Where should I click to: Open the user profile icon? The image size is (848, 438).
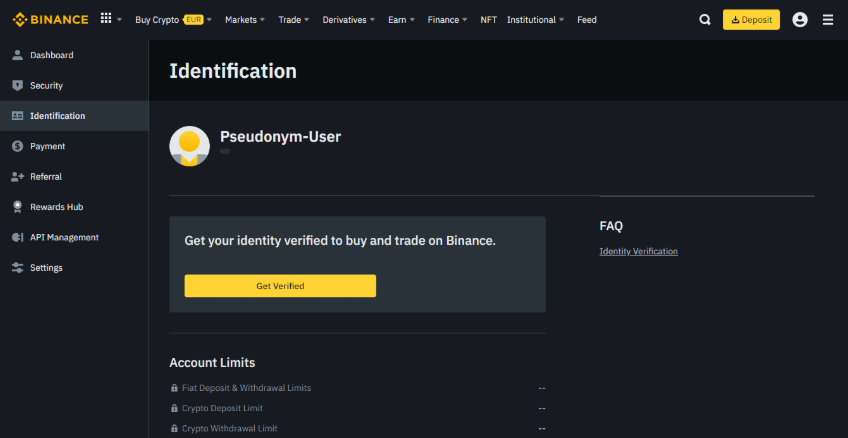pos(799,19)
